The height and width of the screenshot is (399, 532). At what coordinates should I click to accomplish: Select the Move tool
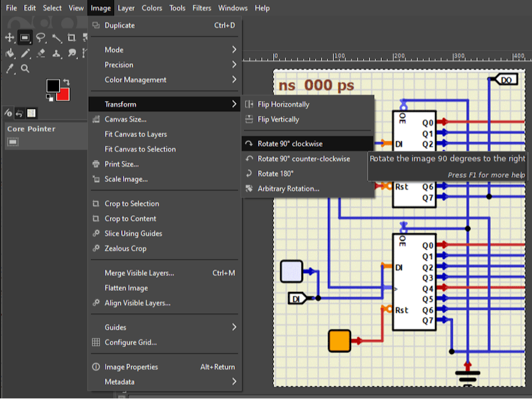[x=9, y=38]
